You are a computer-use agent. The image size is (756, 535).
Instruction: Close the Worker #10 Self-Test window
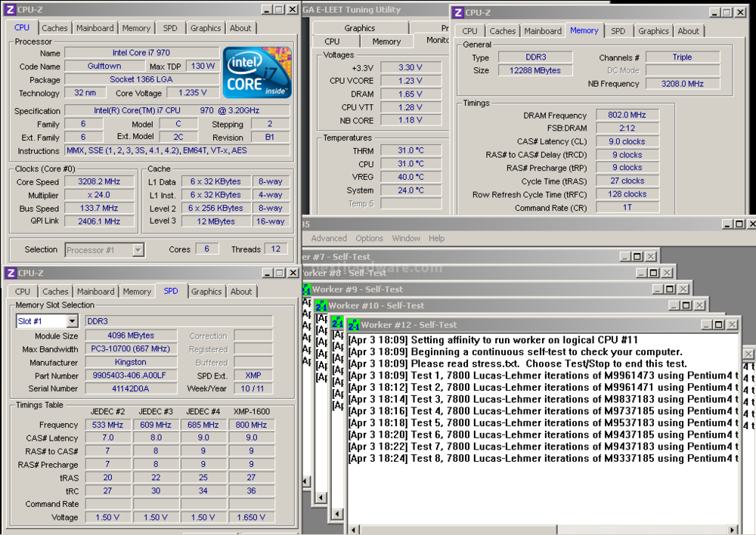[699, 305]
